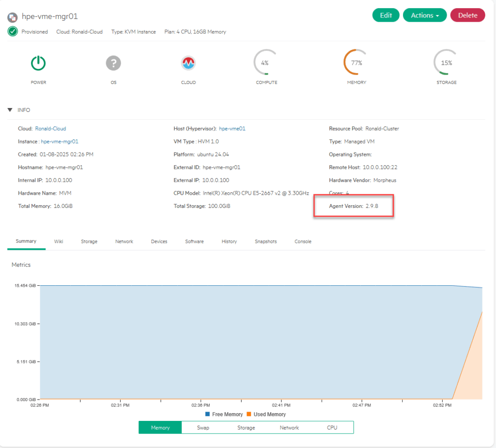
Task: Click the OS question mark icon
Action: 113,63
